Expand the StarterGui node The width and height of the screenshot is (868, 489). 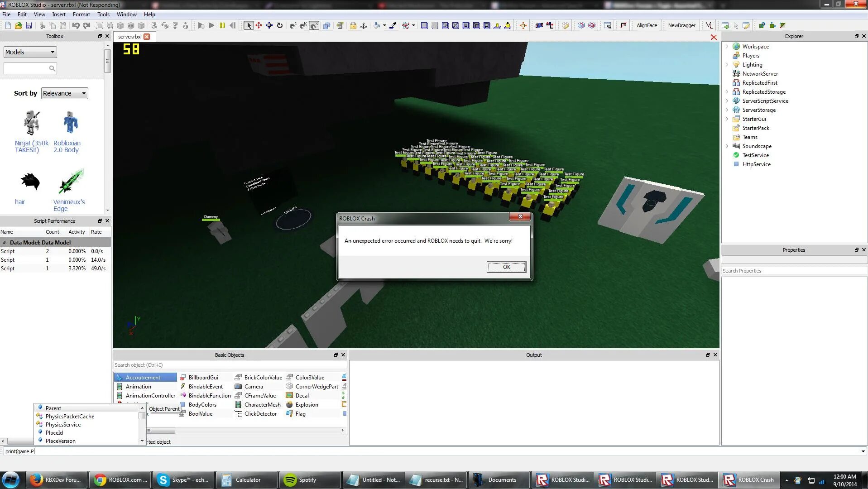coord(727,119)
